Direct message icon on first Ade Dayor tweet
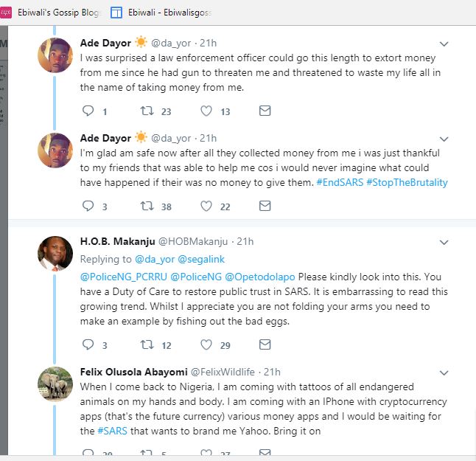This screenshot has width=476, height=461. [265, 111]
